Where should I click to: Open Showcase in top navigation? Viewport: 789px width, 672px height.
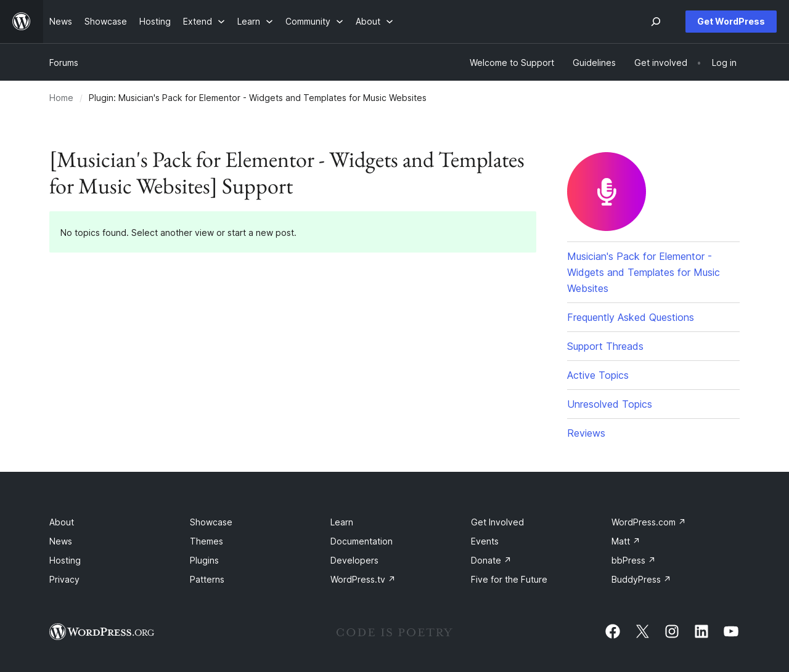pyautogui.click(x=105, y=22)
